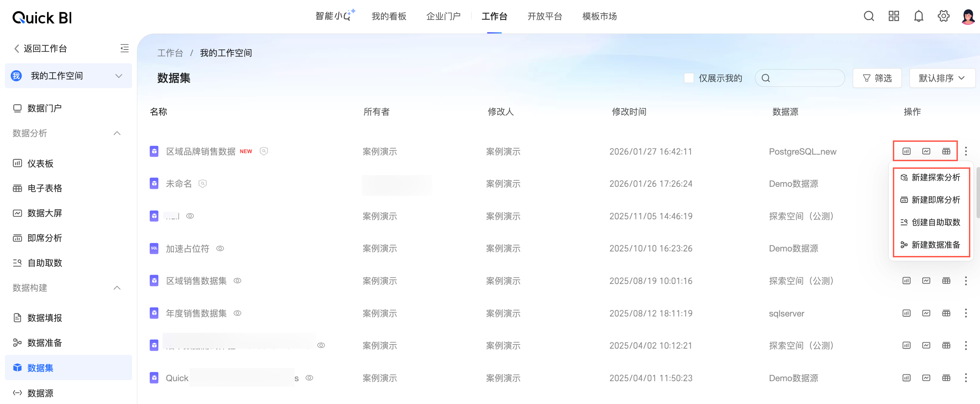Open the notification bell in top bar
Image resolution: width=980 pixels, height=404 pixels.
(x=918, y=16)
